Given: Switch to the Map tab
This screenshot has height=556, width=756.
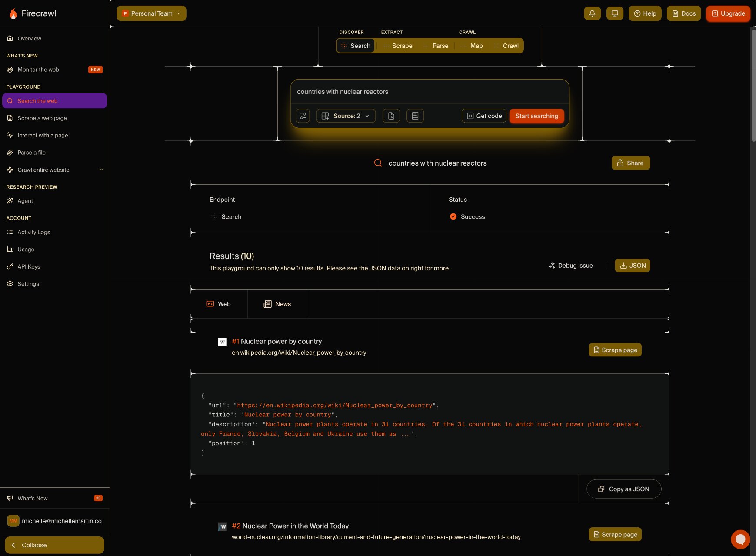Looking at the screenshot, I should 472,46.
